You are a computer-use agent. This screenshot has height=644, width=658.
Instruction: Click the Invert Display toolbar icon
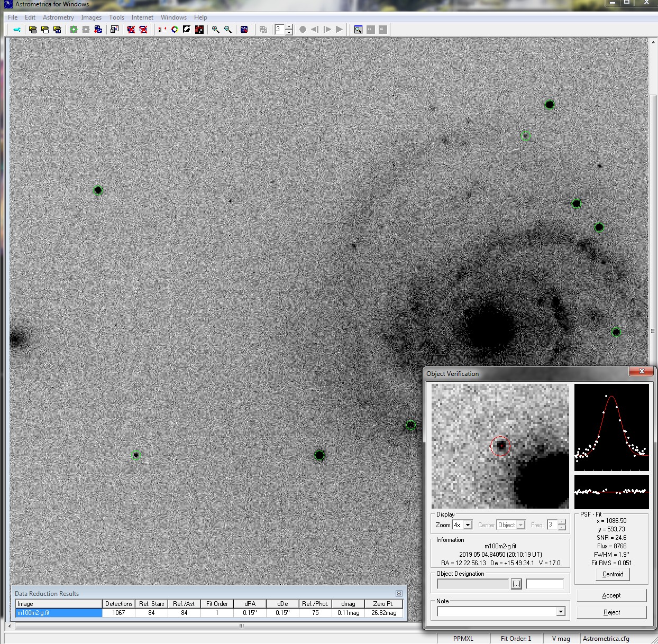click(187, 30)
